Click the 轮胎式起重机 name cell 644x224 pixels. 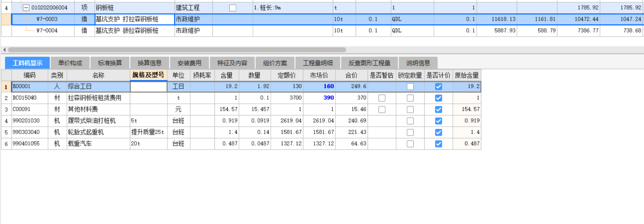[x=98, y=132]
